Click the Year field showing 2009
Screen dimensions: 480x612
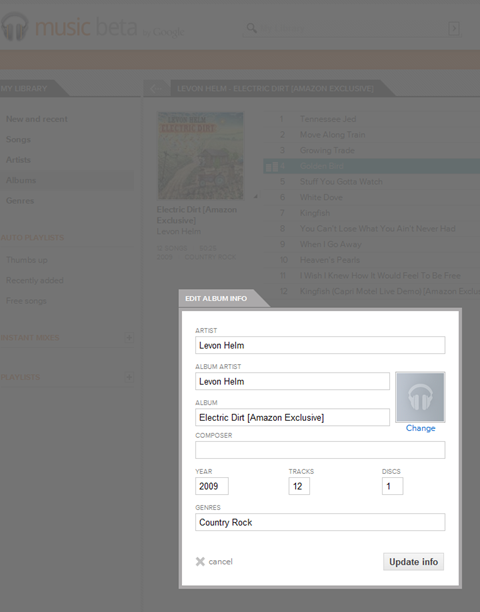[x=212, y=486]
